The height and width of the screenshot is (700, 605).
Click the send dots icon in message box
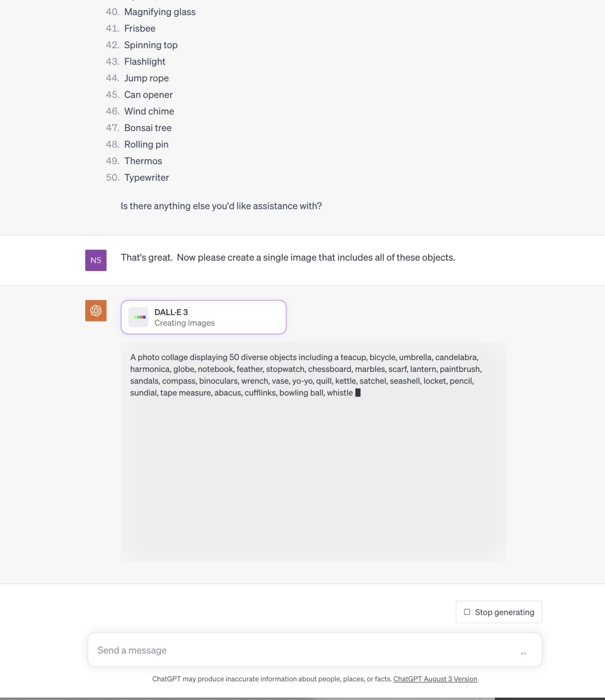pos(523,654)
